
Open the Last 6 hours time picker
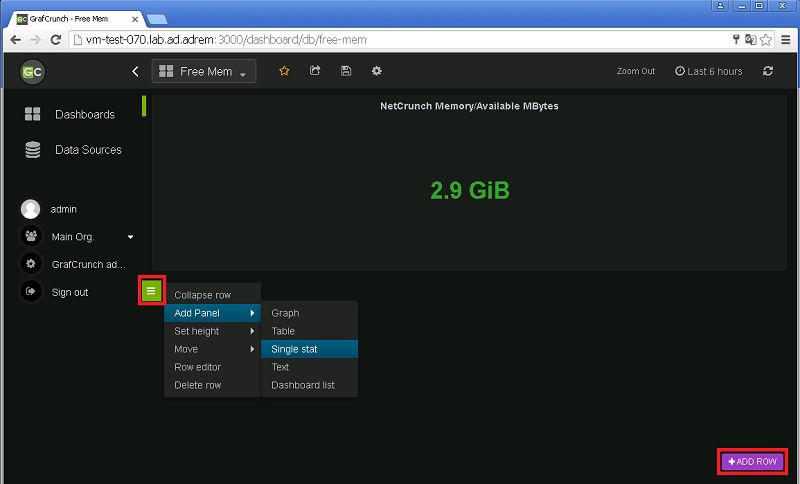coord(709,71)
